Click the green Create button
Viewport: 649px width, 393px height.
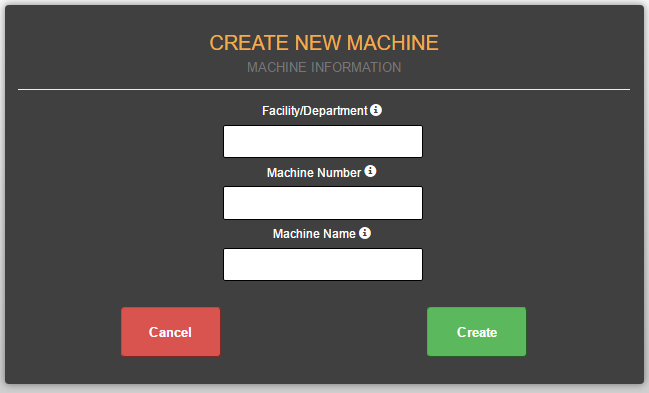tap(476, 332)
